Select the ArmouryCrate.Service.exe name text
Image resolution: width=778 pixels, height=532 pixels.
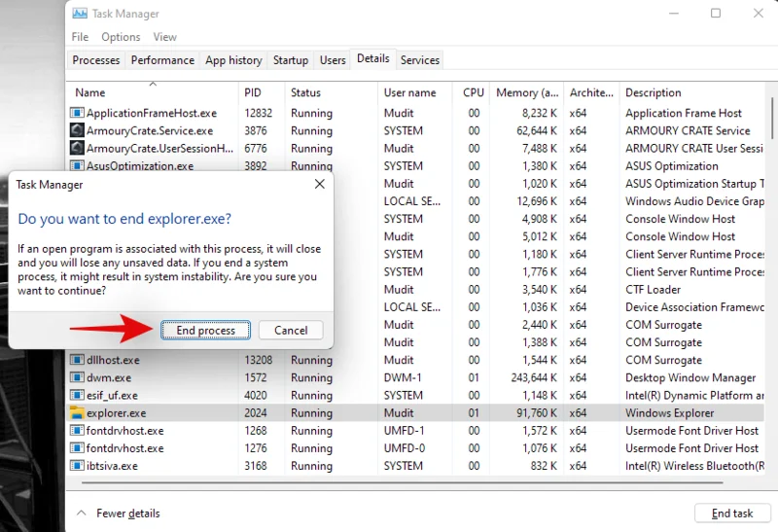click(x=150, y=130)
